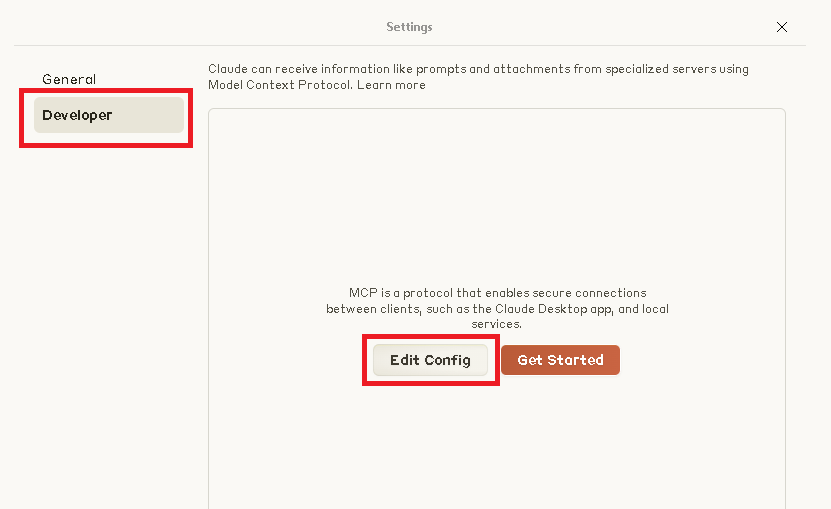Viewport: 831px width, 509px height.
Task: Select the Developer tab in the sidebar
Action: pyautogui.click(x=108, y=115)
